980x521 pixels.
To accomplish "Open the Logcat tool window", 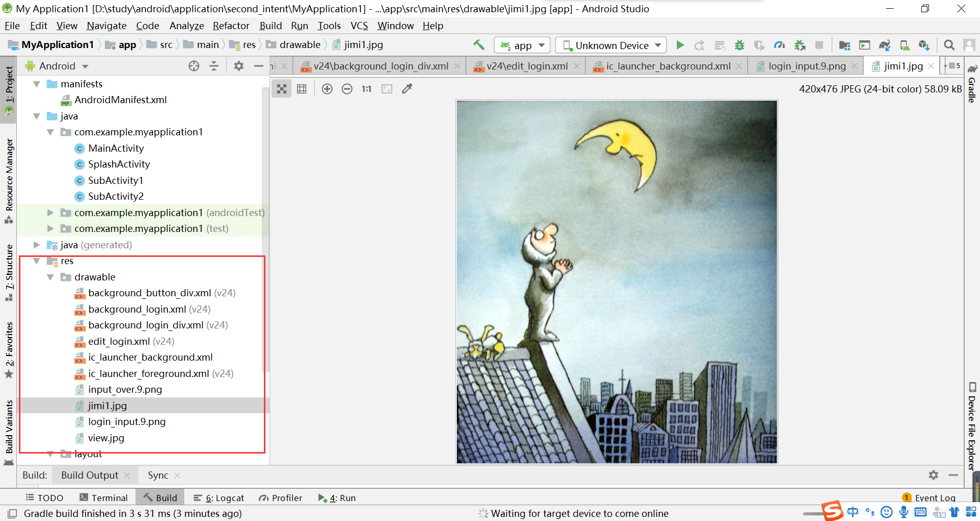I will (x=219, y=498).
